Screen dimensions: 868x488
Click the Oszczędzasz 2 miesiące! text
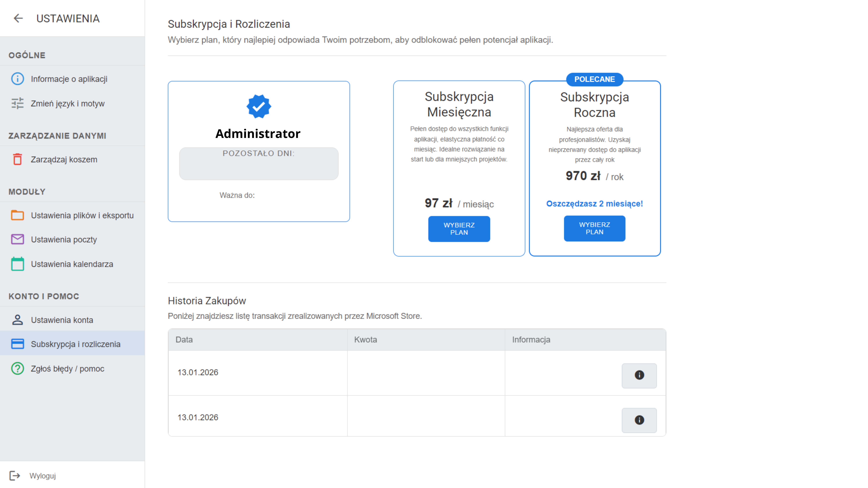click(x=594, y=204)
